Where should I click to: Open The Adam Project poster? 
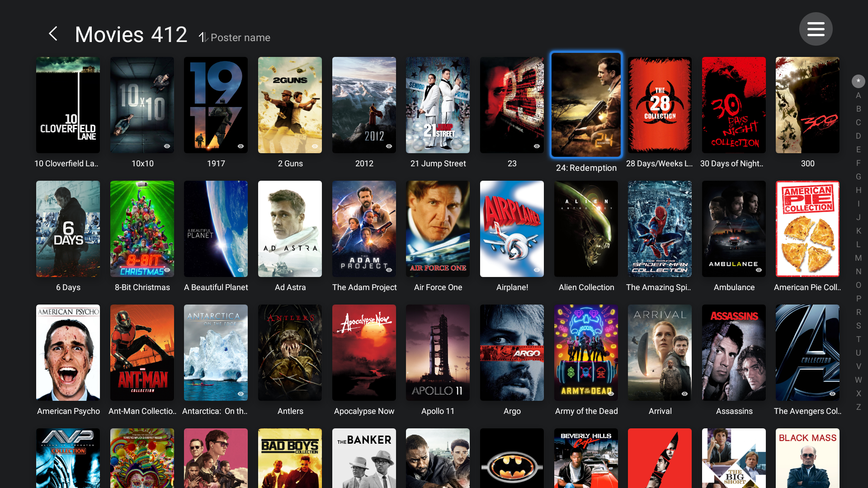[x=364, y=229]
